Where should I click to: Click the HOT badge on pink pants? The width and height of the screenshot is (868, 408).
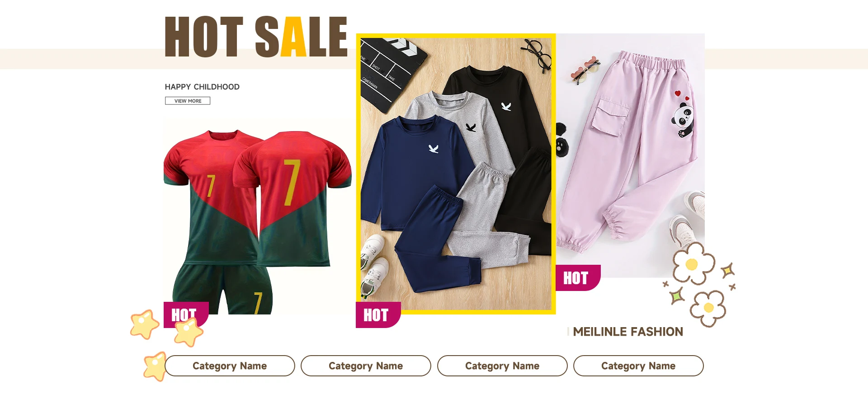click(x=578, y=278)
